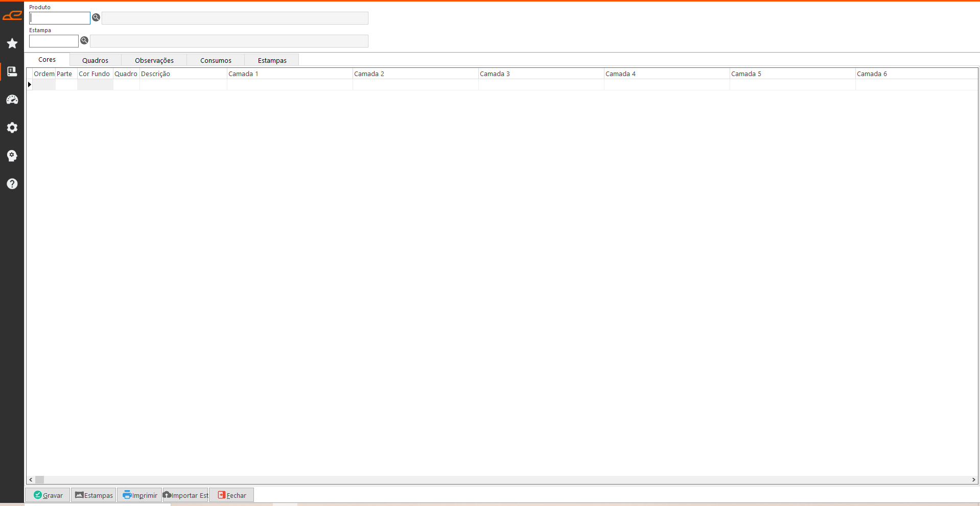Close the form with Fechar button
This screenshot has height=506, width=980.
pyautogui.click(x=231, y=495)
